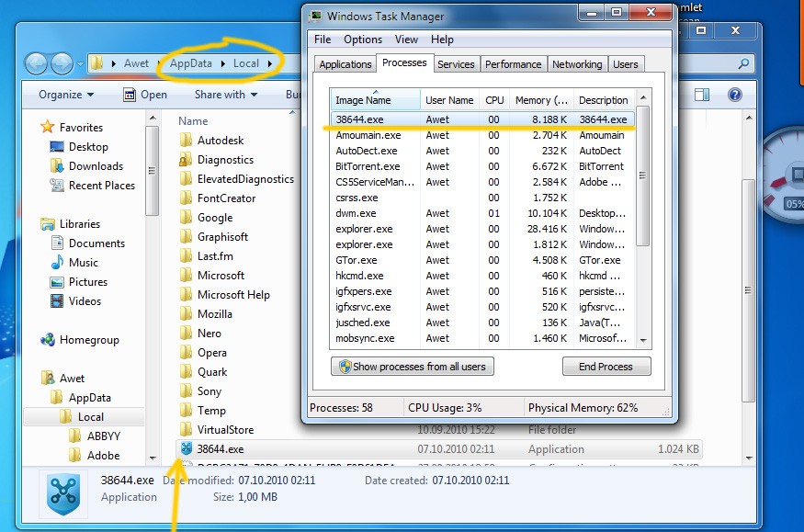Click the Google folder icon
Image resolution: width=804 pixels, height=532 pixels.
click(186, 218)
